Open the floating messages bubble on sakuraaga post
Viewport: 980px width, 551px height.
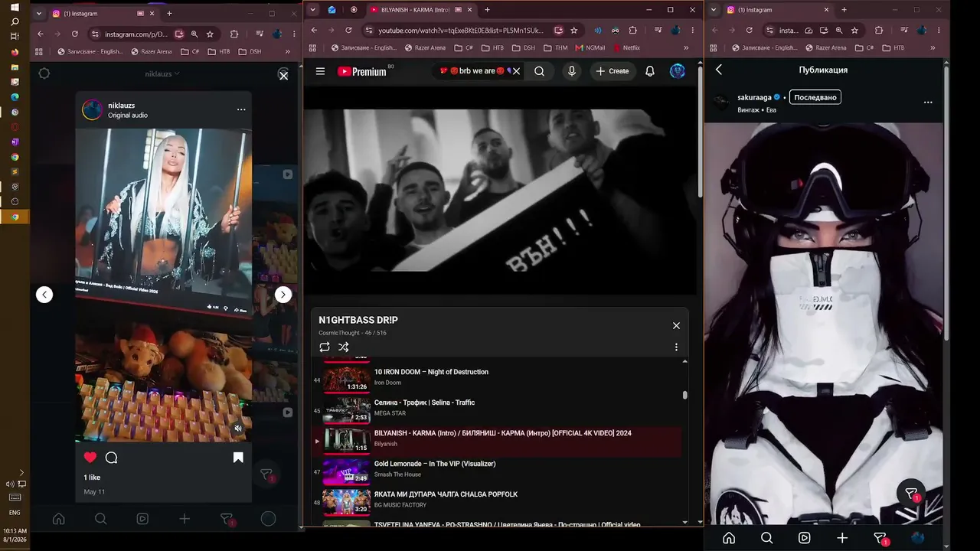[911, 494]
